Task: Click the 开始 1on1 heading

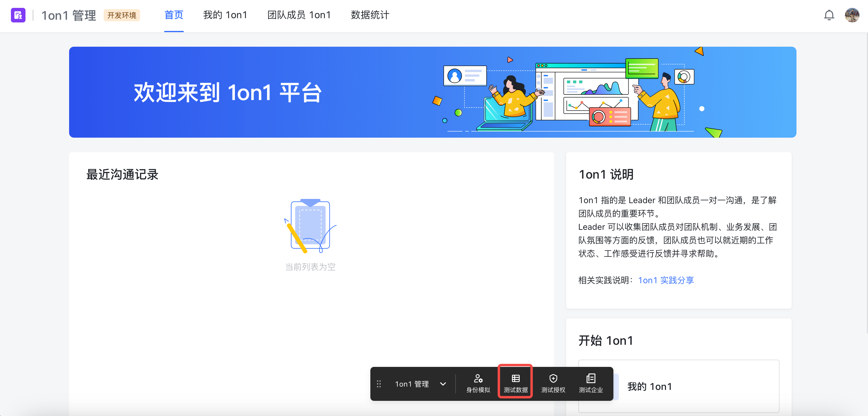Action: point(606,341)
